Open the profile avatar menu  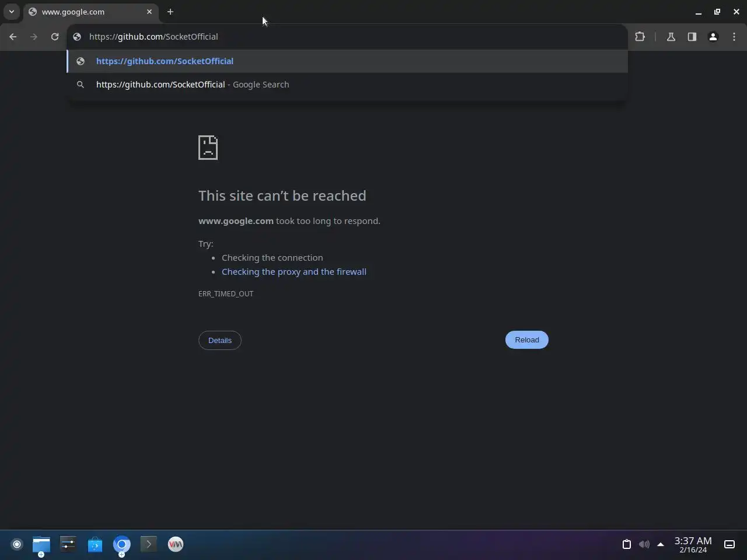[713, 37]
